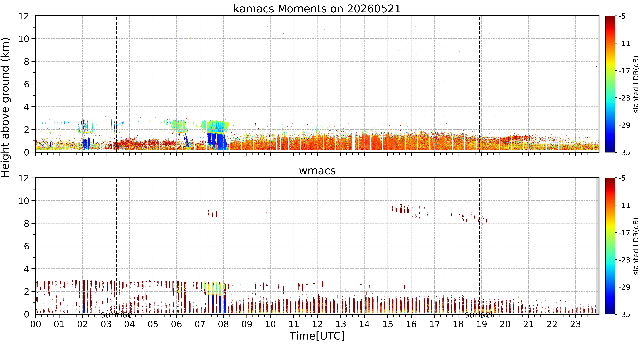Click the "11" time tick label

point(294,324)
